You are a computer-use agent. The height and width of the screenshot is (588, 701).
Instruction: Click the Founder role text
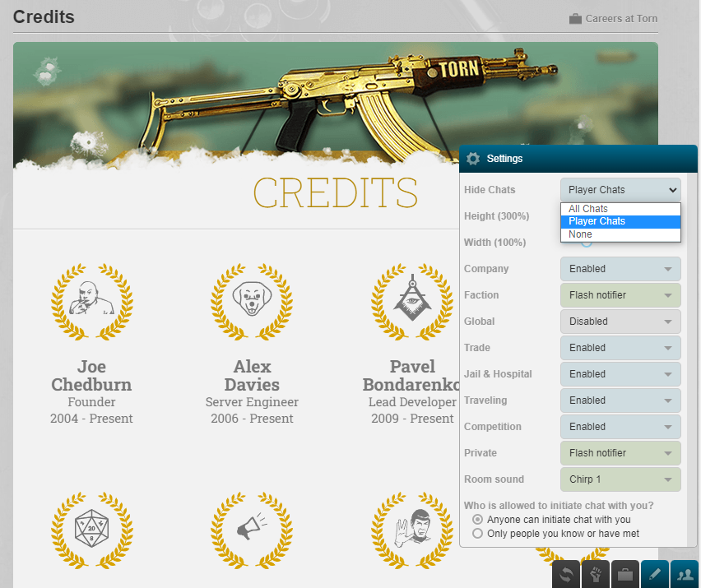point(91,402)
